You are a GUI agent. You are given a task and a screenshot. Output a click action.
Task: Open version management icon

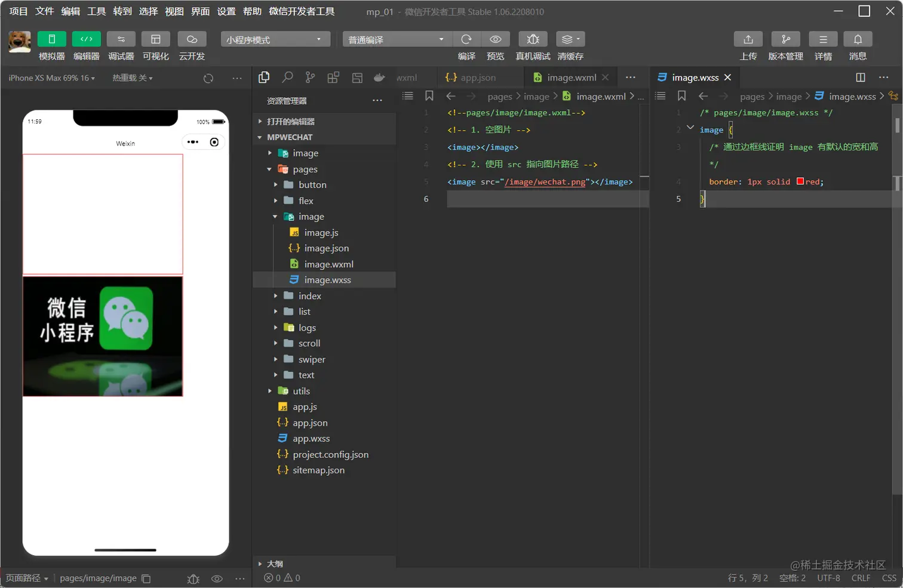coord(785,39)
